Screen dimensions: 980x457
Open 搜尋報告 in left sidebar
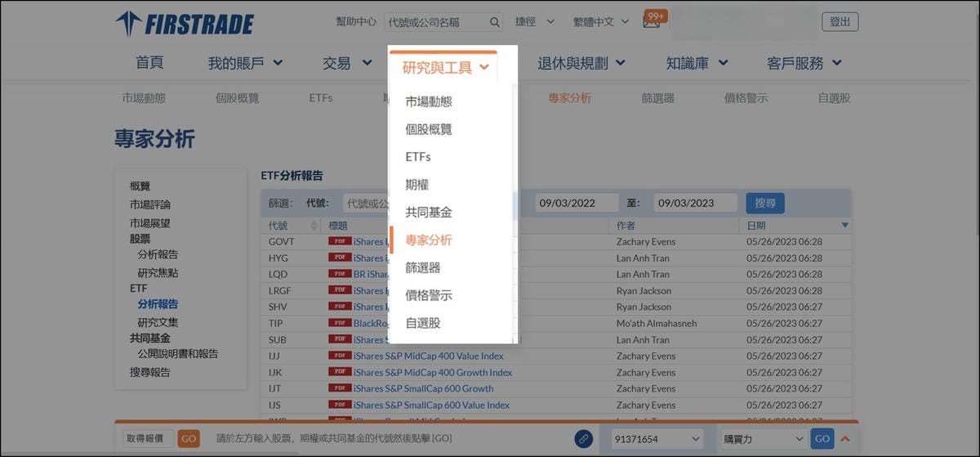point(150,372)
